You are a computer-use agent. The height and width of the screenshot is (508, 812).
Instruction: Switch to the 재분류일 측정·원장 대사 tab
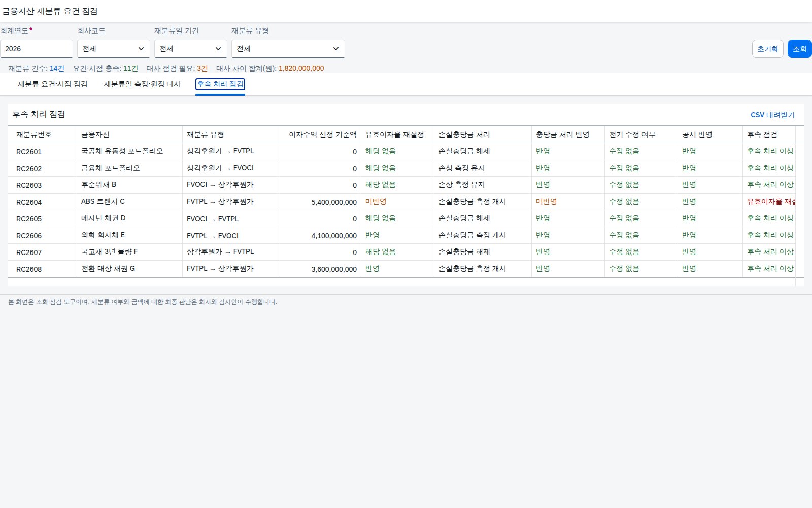tap(142, 84)
